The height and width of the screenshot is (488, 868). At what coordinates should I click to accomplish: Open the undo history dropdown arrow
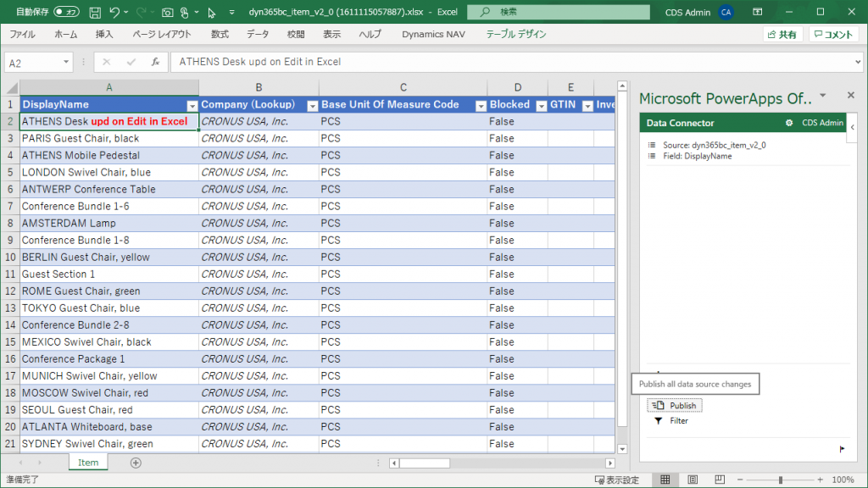click(x=126, y=12)
